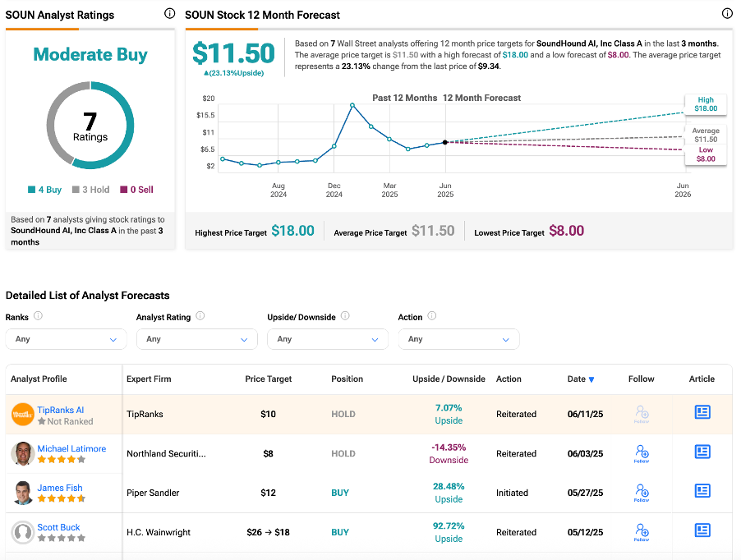Click the High $18.00 forecast label
Viewport: 741px width, 560px height.
706,104
